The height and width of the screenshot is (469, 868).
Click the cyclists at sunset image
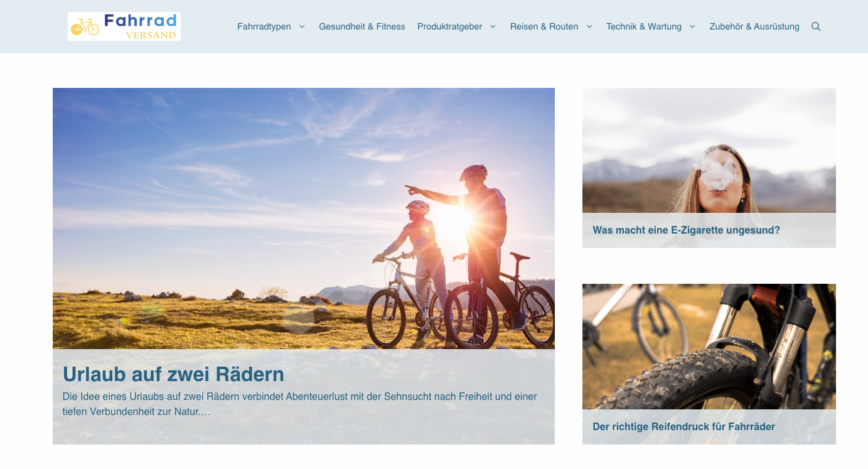(x=304, y=218)
